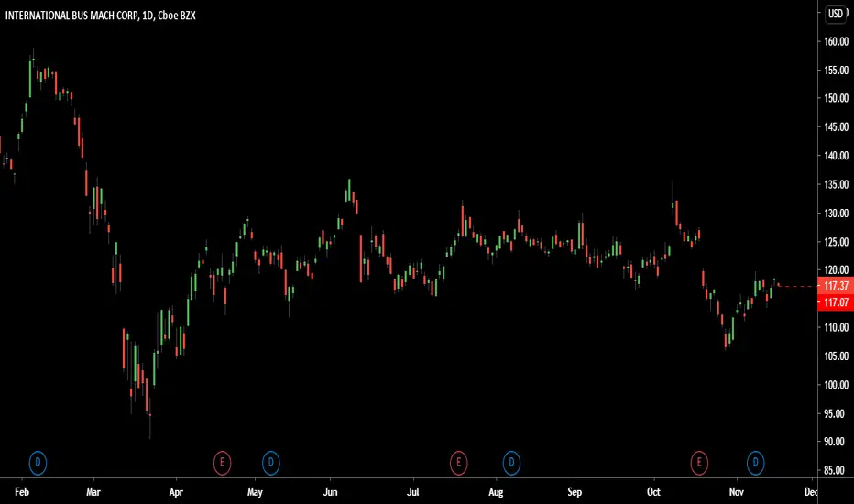Click the Mar label on time axis
The image size is (854, 504).
tap(93, 491)
